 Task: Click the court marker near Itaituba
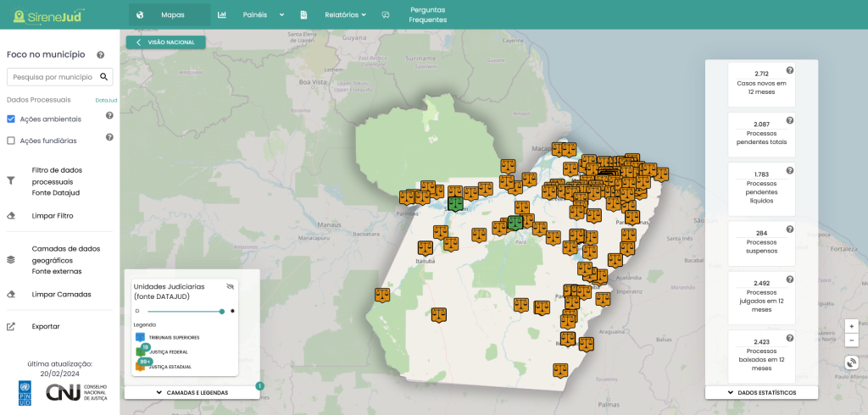426,247
